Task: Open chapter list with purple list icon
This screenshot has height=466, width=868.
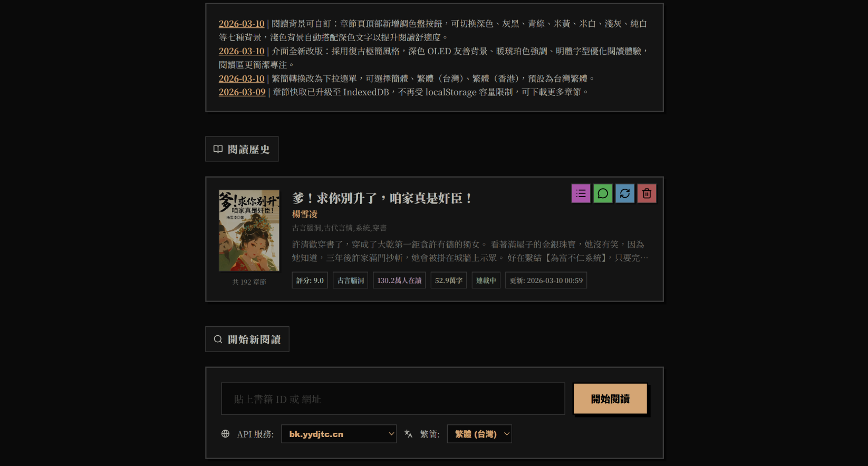Action: coord(581,193)
